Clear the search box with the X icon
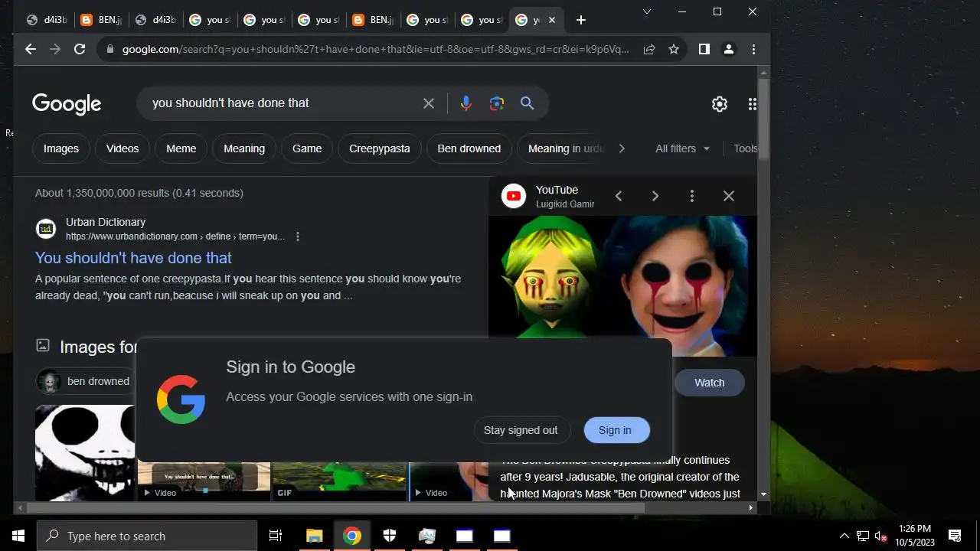Screen dimensions: 980x551 tap(429, 103)
